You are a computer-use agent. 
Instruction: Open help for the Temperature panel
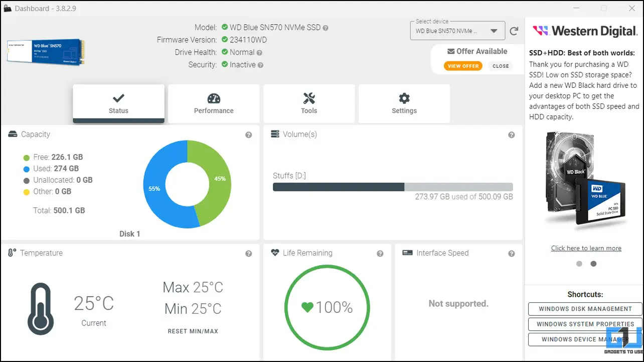249,254
